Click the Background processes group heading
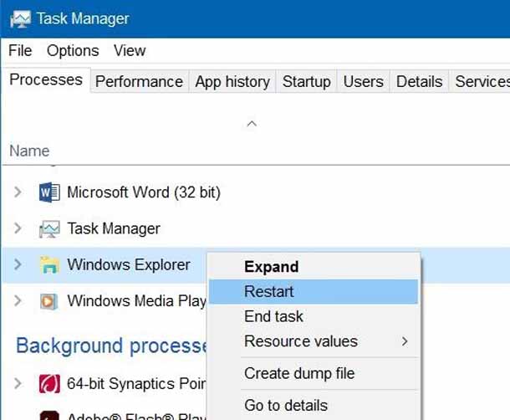The height and width of the screenshot is (420, 510). coord(111,346)
